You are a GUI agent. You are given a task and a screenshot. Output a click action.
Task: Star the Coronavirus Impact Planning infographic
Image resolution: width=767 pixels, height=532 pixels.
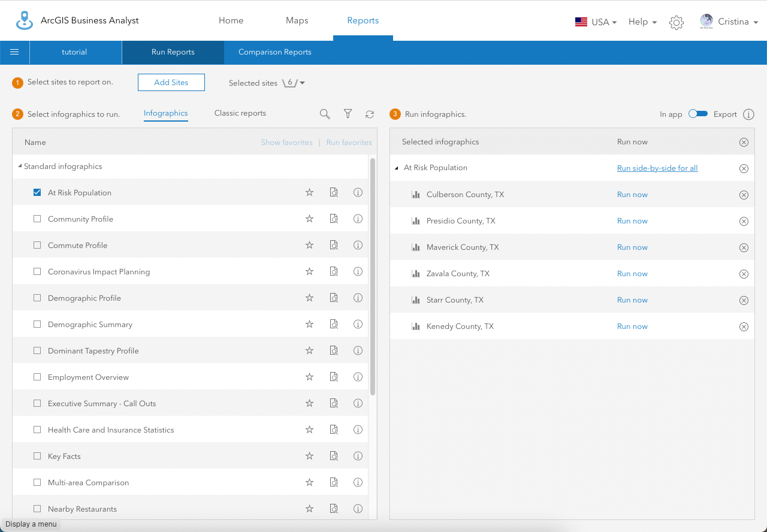310,271
